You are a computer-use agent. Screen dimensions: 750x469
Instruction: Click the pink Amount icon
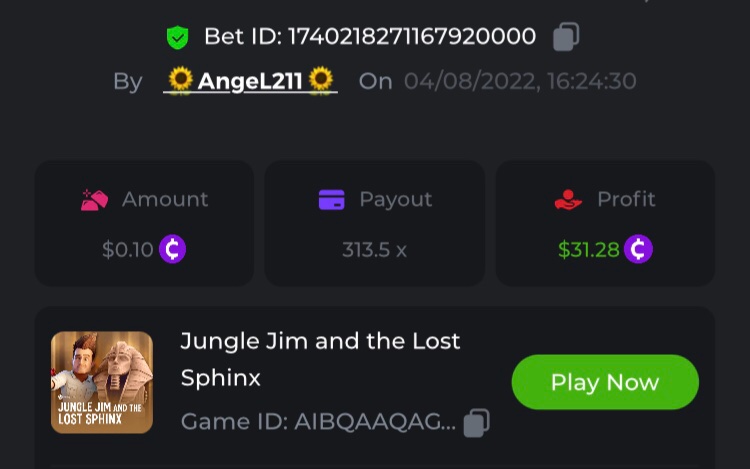(94, 200)
